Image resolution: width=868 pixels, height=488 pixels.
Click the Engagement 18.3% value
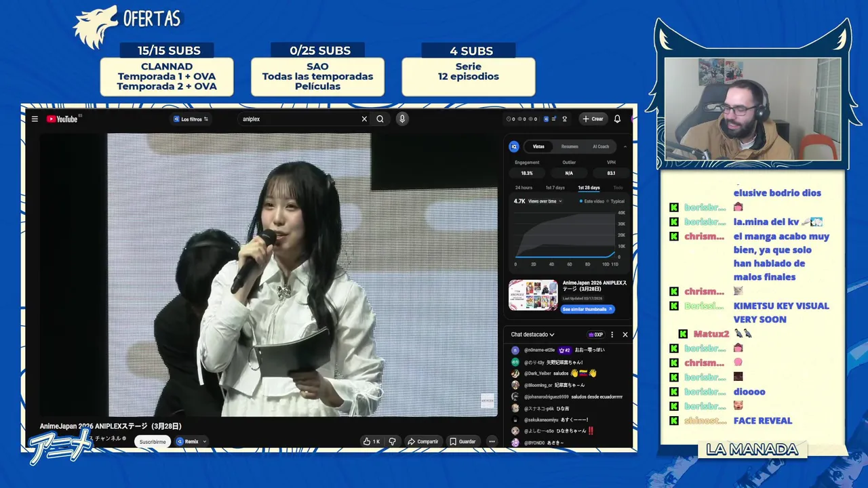pos(527,174)
